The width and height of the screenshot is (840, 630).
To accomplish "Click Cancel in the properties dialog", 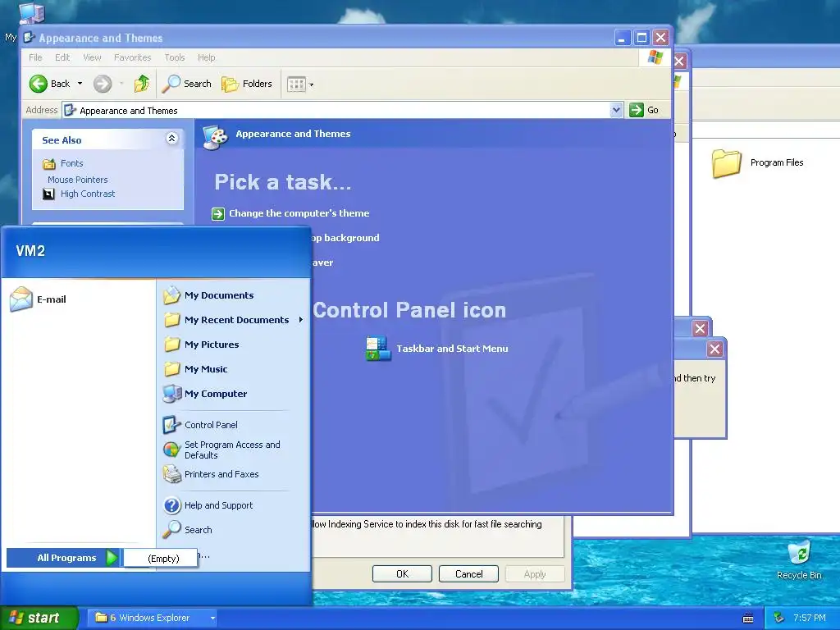I will tap(468, 573).
